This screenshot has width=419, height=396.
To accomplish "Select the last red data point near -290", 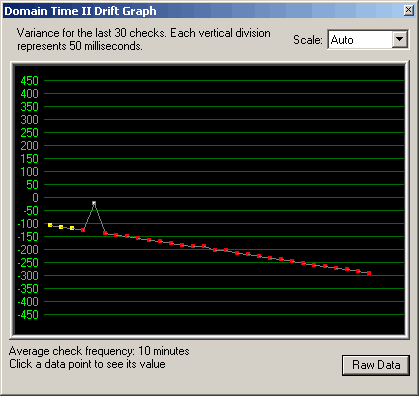I will coord(369,273).
